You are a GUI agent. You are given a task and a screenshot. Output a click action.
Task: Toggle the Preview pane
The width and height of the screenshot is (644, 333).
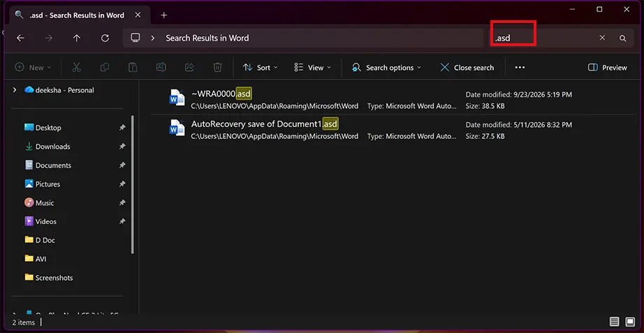pos(608,67)
